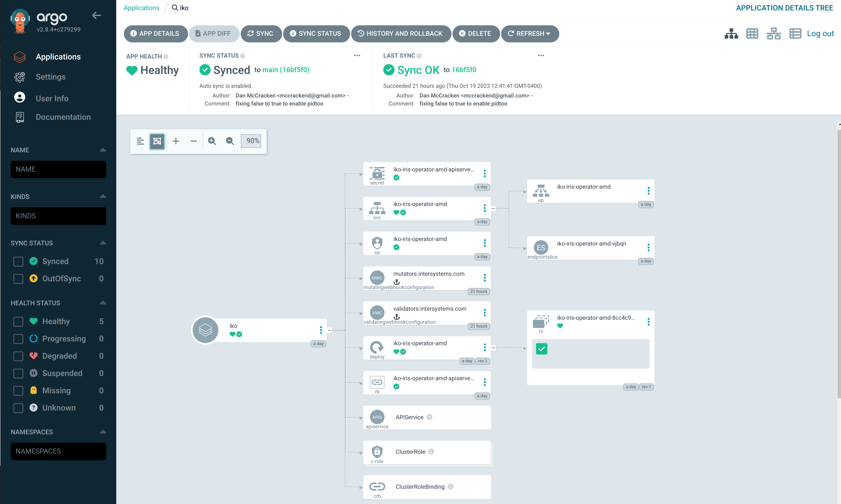Collapse sidebar with back arrow
Viewport: 841px width, 504px height.
[97, 15]
